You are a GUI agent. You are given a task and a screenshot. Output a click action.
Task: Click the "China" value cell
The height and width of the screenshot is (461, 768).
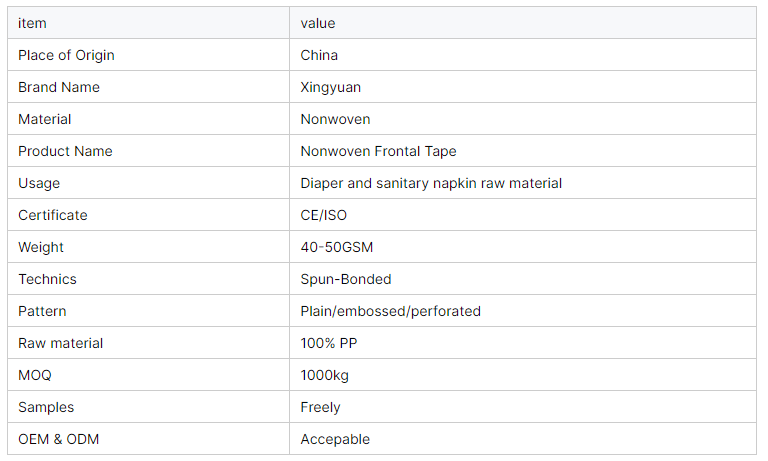(x=319, y=55)
